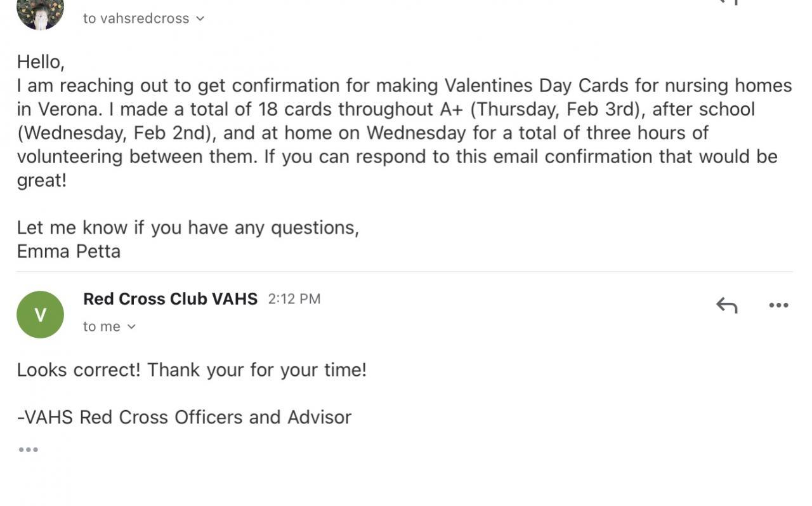Screen dimensions: 812x506
Task: Select the "Emma Petta" signature
Action: point(69,251)
